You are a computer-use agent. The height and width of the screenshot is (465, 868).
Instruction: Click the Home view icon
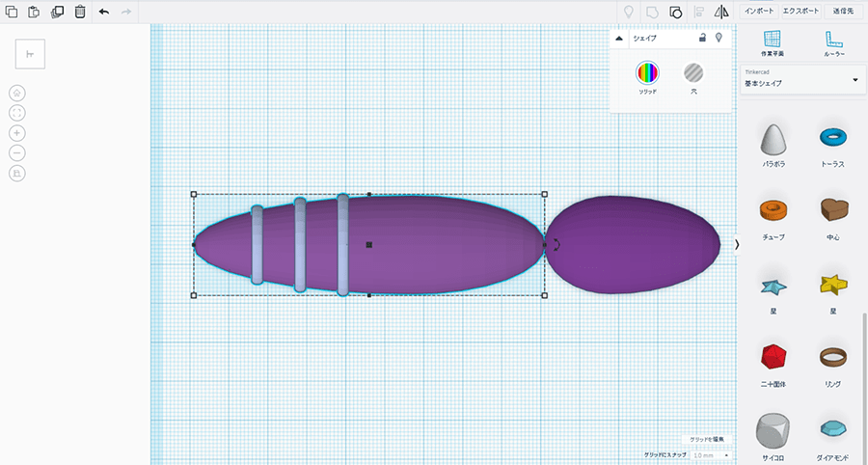point(17,93)
